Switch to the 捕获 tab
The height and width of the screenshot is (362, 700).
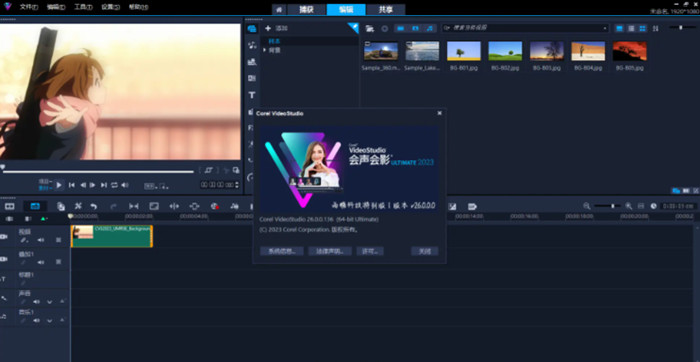(307, 9)
